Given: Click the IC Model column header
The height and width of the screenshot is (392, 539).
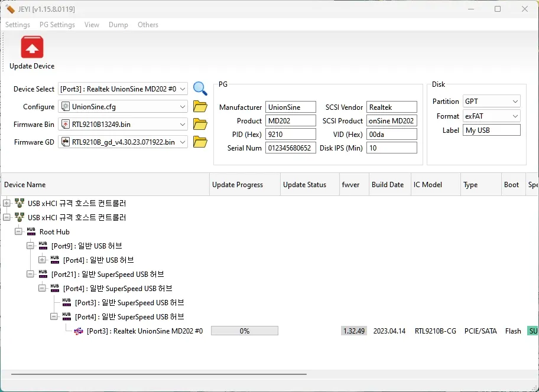Looking at the screenshot, I should click(436, 184).
